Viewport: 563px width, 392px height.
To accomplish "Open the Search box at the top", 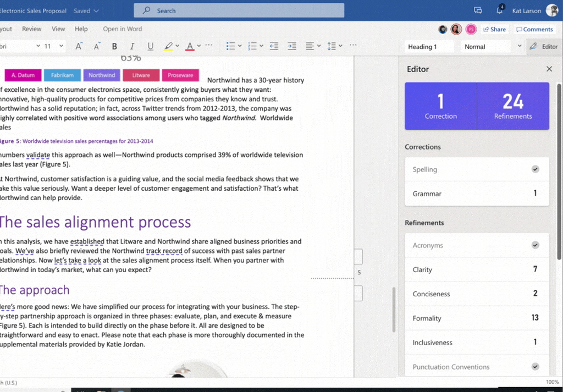I will (239, 10).
